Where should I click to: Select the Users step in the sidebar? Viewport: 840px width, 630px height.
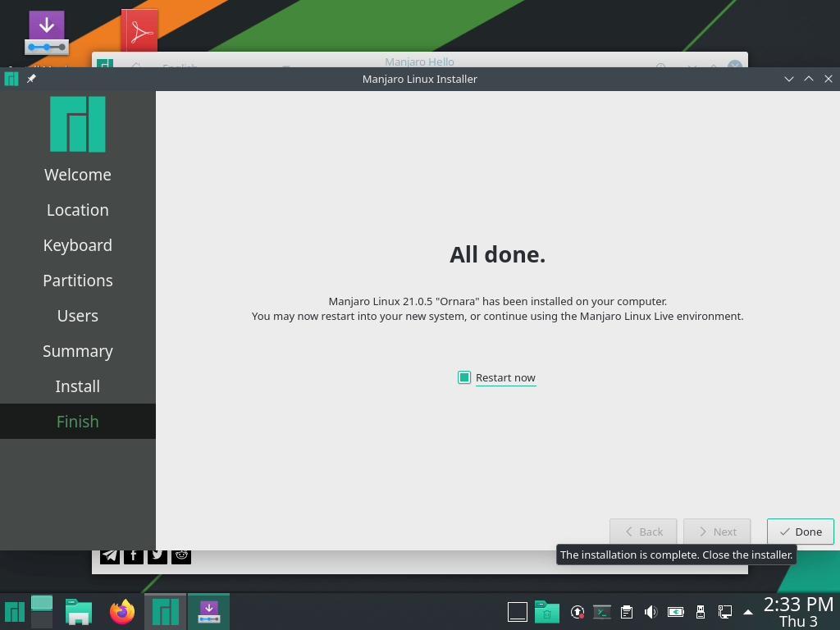tap(78, 316)
